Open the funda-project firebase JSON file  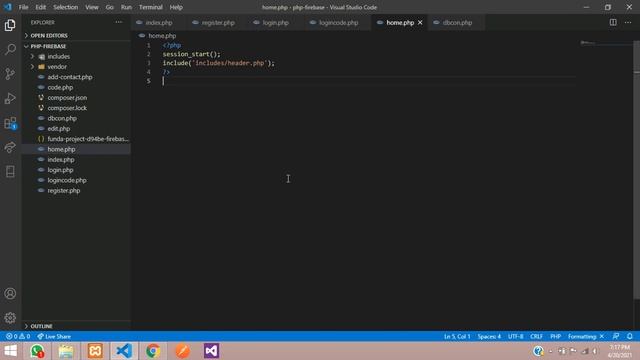tap(88, 139)
